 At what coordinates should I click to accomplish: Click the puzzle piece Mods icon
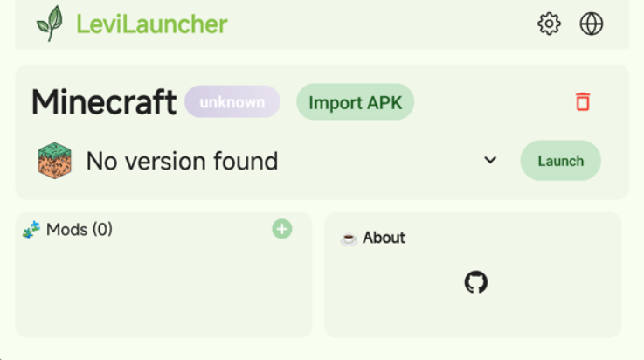tap(31, 230)
